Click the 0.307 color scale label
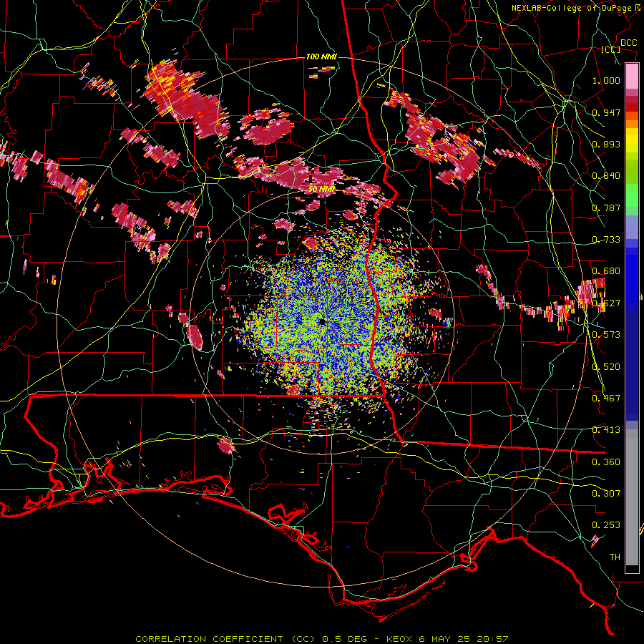The image size is (644, 644). tap(606, 494)
